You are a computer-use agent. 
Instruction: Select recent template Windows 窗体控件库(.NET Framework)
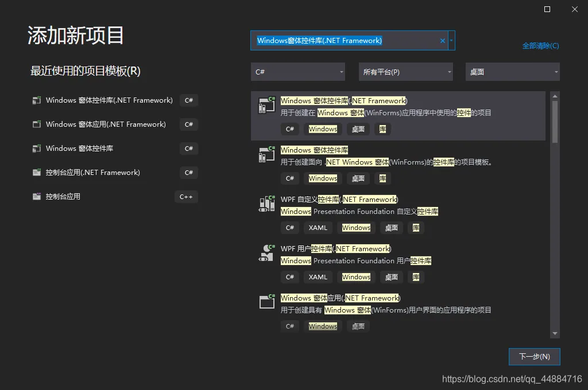pyautogui.click(x=109, y=100)
